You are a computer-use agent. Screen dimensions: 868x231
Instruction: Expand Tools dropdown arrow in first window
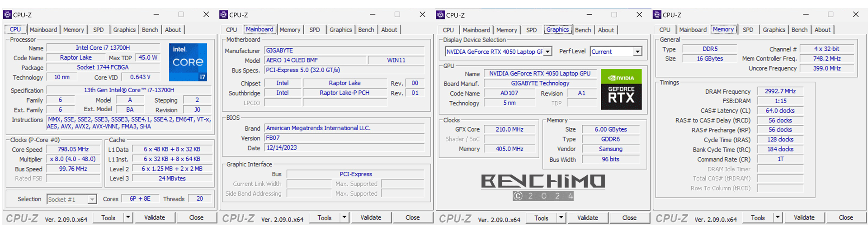[x=128, y=217]
